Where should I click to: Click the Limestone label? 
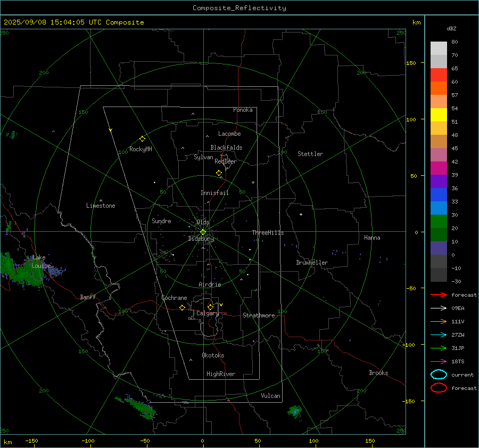101,206
